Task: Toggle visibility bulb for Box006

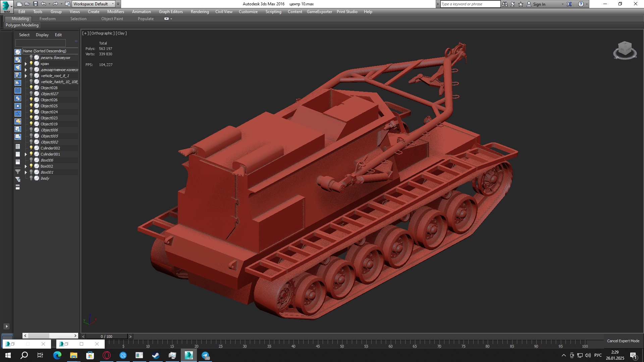Action: pos(31,160)
